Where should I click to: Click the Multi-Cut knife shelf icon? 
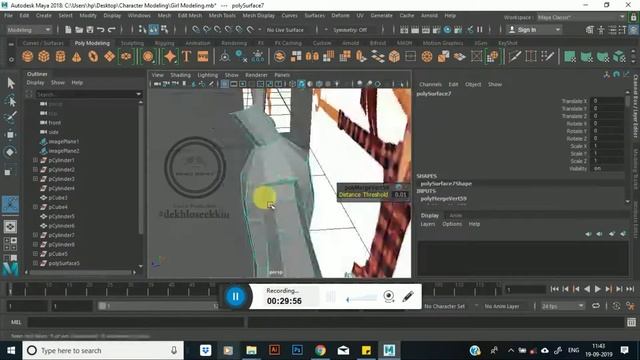pyautogui.click(x=514, y=56)
